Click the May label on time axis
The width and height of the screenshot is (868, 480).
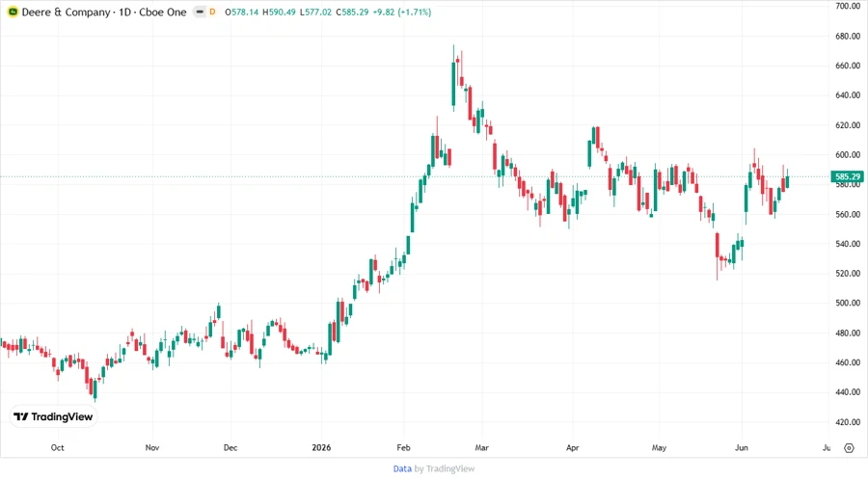pyautogui.click(x=659, y=447)
